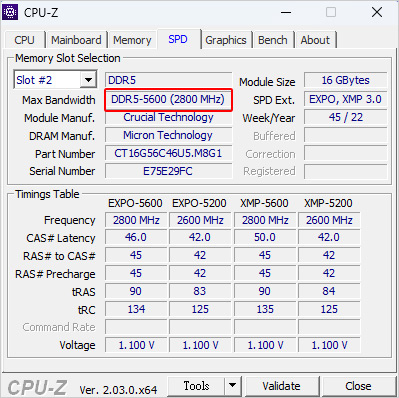The image size is (399, 398).
Task: Click the Memory Slot Selection group label
Action: click(68, 58)
